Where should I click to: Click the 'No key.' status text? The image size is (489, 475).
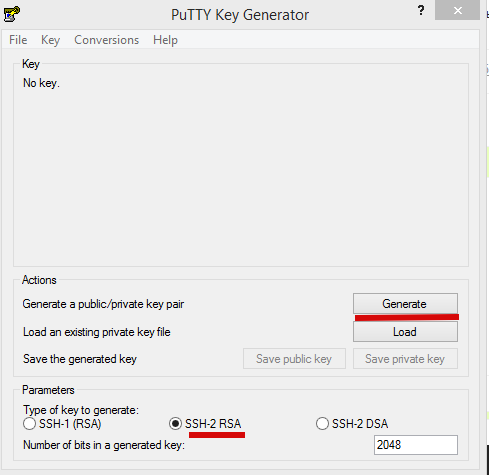click(41, 83)
